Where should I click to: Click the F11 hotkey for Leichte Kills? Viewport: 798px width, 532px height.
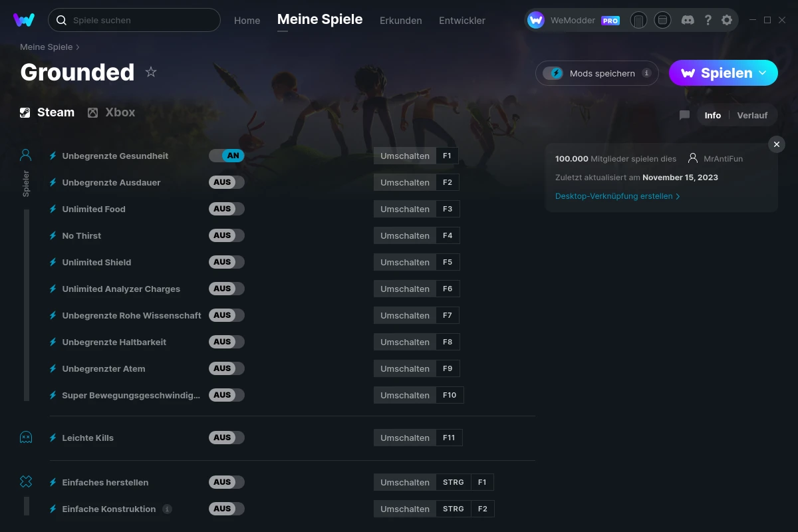pyautogui.click(x=449, y=438)
